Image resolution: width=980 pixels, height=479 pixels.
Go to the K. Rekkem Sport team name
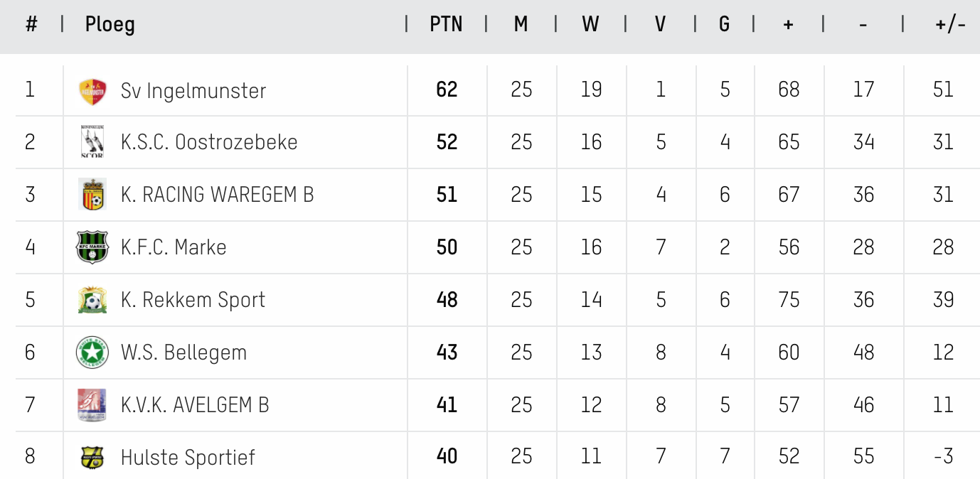pyautogui.click(x=193, y=300)
